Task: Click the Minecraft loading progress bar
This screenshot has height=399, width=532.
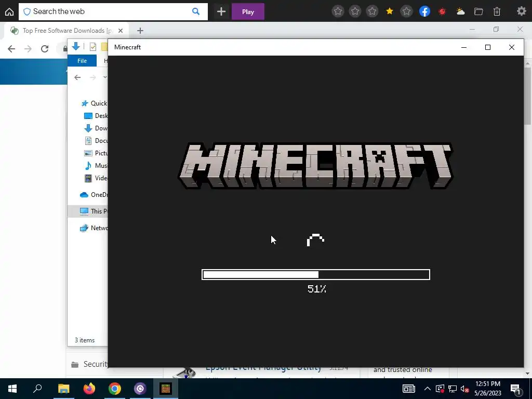Action: click(316, 274)
